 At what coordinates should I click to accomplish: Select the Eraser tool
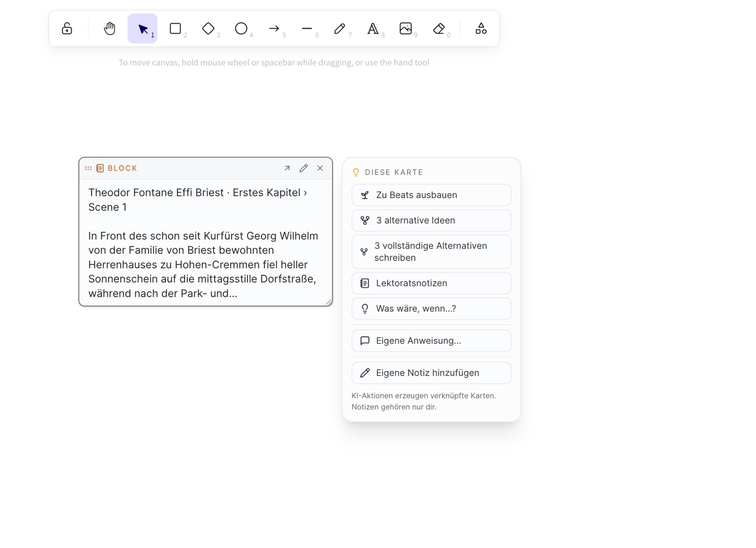pos(438,28)
